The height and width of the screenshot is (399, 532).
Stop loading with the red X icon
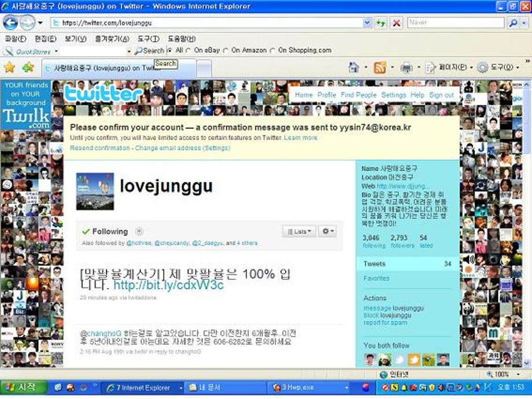pyautogui.click(x=396, y=23)
